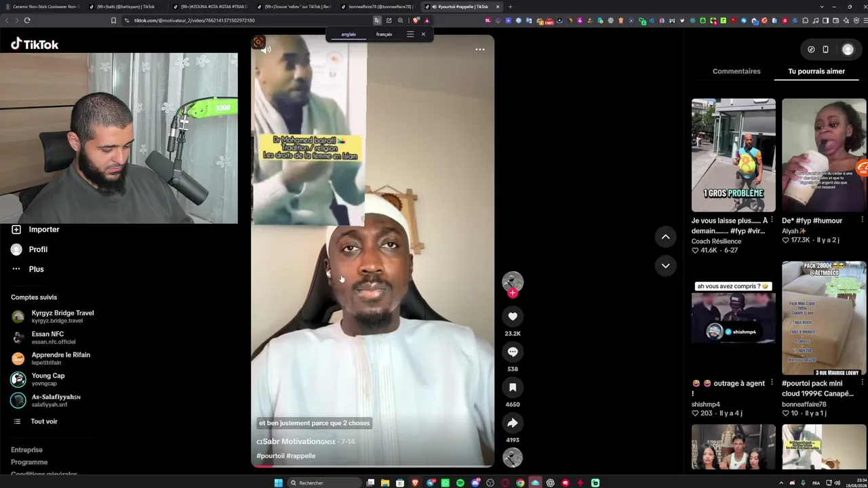Screen dimensions: 868x488
Task: Open the Sabr Motivation creator name
Action: tap(296, 442)
